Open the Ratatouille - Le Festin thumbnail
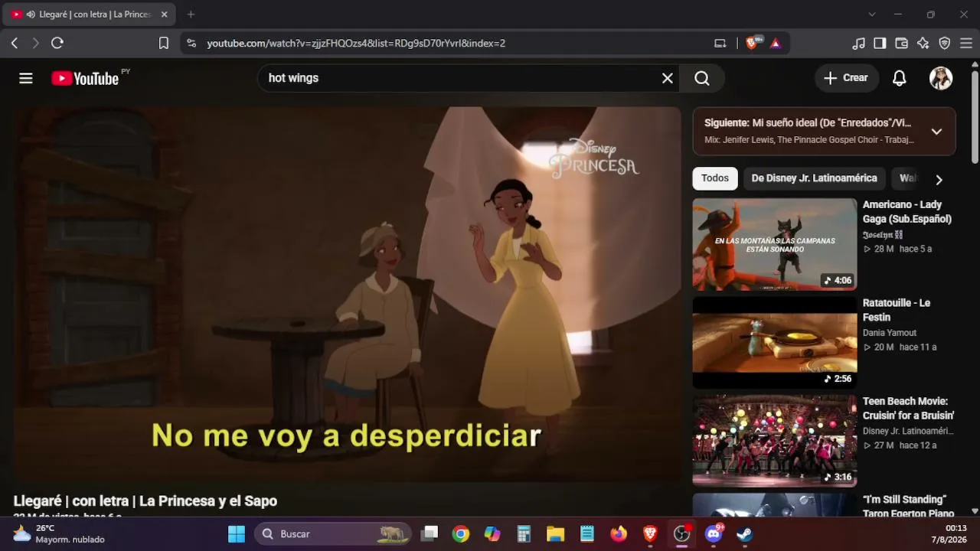Viewport: 980px width, 551px height. click(775, 342)
